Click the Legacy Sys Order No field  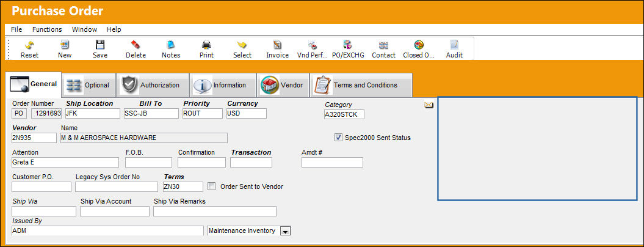pos(116,187)
